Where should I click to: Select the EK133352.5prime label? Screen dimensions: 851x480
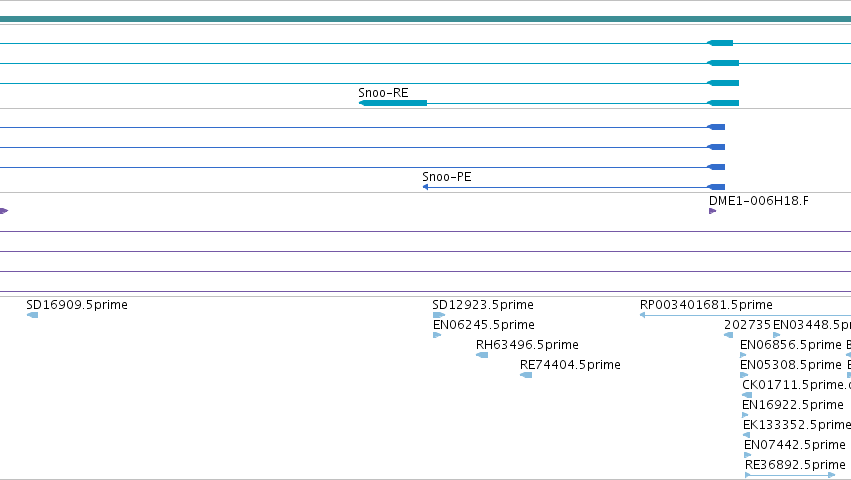797,425
